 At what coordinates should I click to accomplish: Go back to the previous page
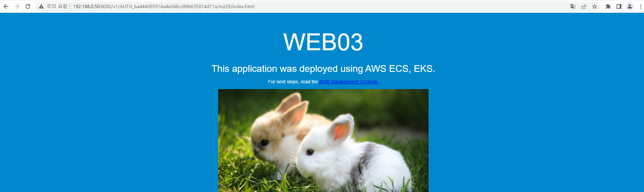pyautogui.click(x=6, y=6)
